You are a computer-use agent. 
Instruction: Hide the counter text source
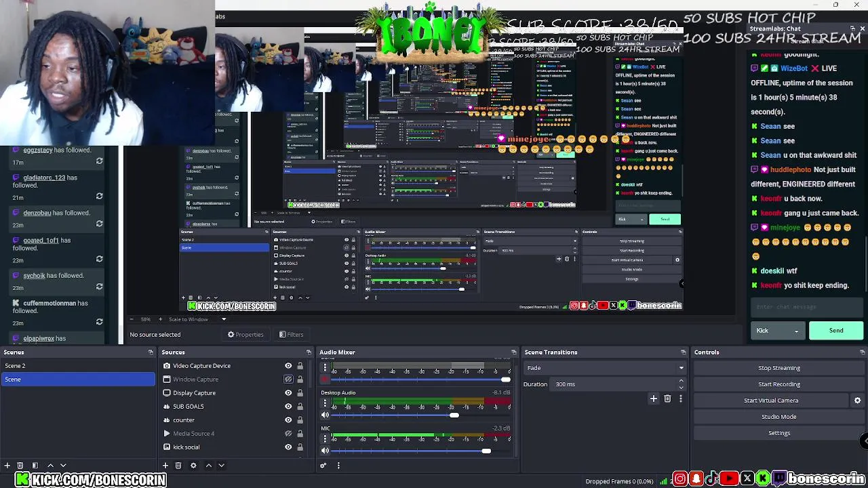tap(288, 420)
